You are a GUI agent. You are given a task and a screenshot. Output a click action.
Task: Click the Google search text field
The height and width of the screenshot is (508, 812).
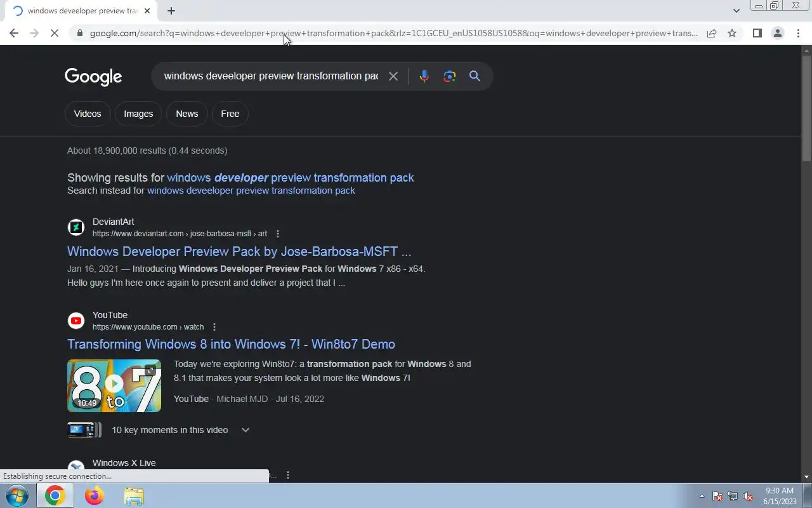(x=271, y=76)
